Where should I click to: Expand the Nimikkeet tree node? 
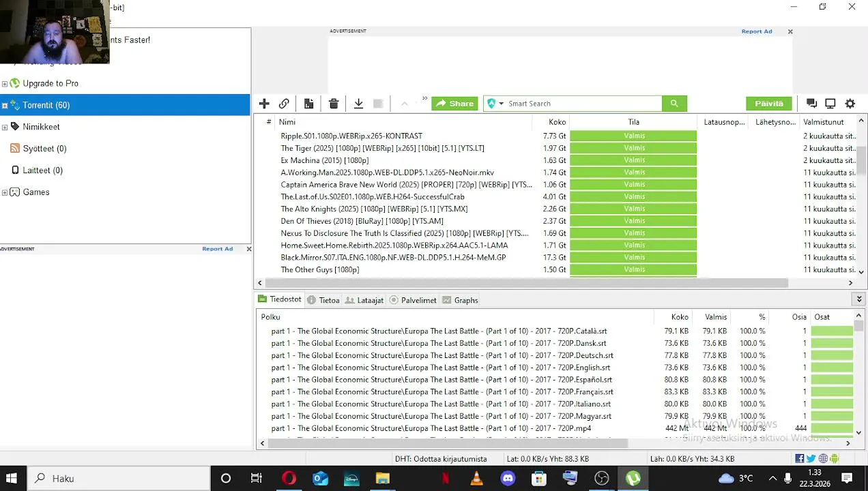(x=5, y=128)
